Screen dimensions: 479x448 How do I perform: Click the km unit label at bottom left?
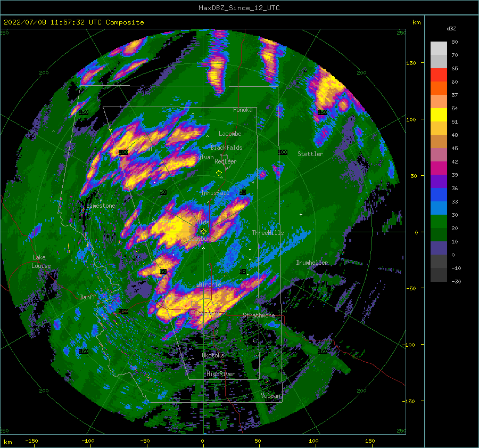click(x=7, y=442)
